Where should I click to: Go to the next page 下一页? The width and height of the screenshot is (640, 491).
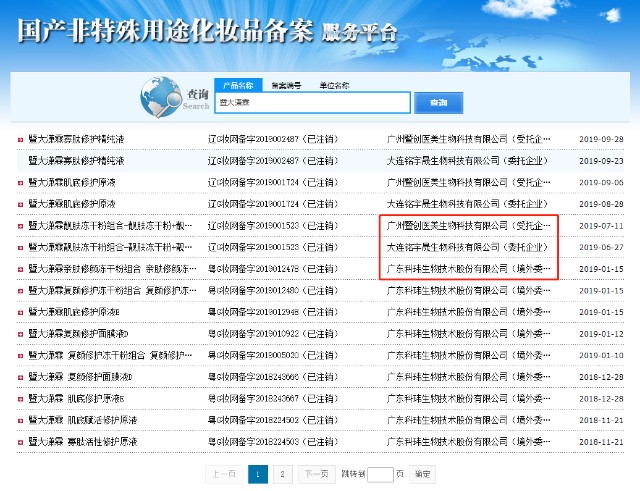(316, 474)
